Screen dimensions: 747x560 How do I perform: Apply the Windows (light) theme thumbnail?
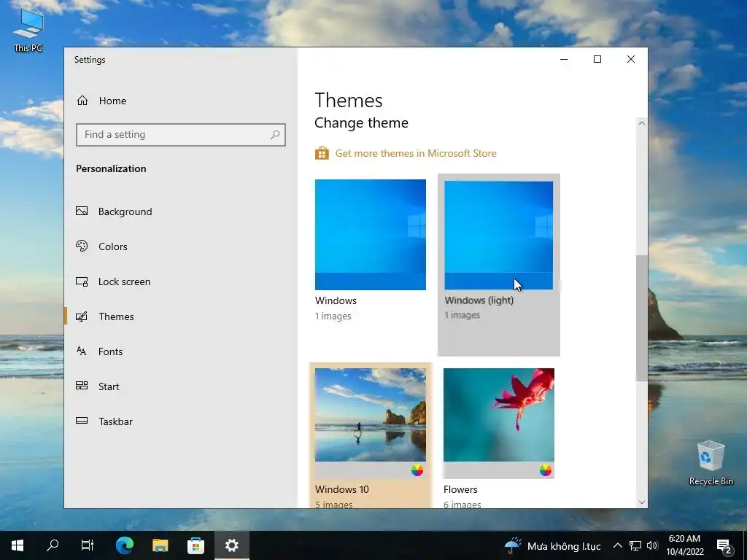coord(499,236)
